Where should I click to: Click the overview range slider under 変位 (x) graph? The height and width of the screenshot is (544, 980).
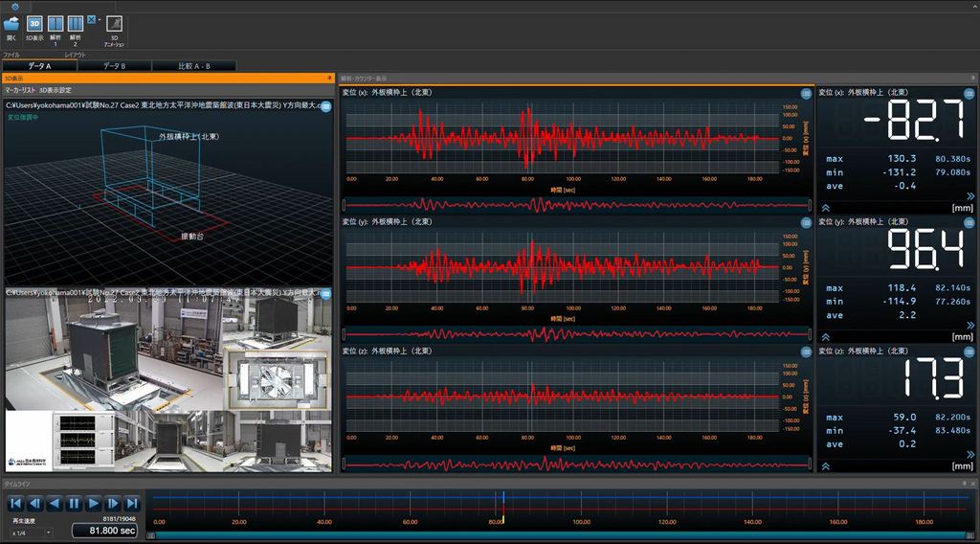click(x=577, y=204)
